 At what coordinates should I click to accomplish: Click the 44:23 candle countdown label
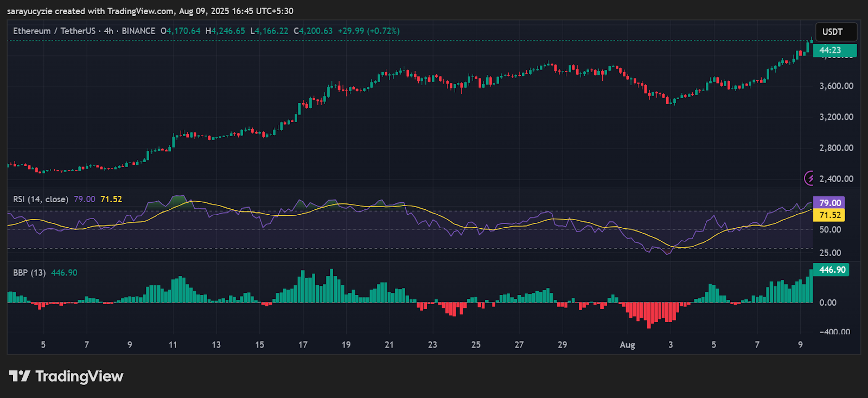830,50
